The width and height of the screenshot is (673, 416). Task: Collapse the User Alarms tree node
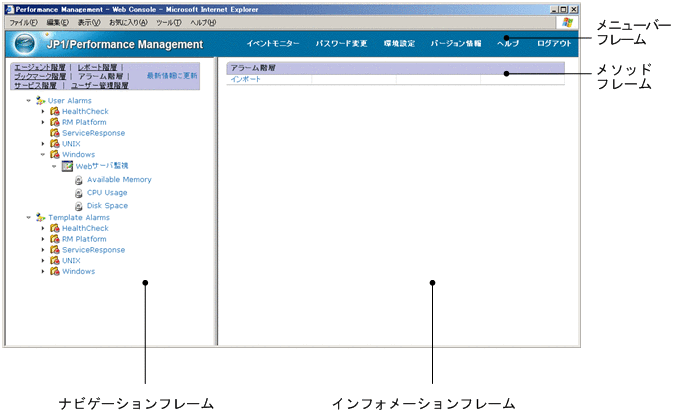coord(28,100)
